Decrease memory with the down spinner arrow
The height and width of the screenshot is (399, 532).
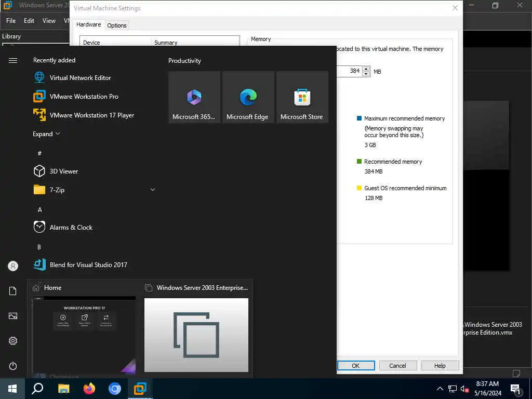coord(366,74)
